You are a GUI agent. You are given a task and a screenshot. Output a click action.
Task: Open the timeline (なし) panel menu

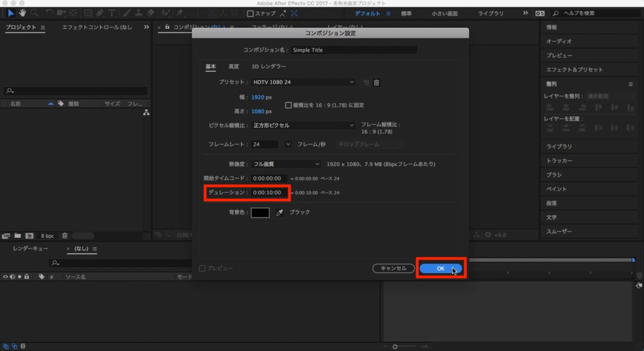[94, 248]
